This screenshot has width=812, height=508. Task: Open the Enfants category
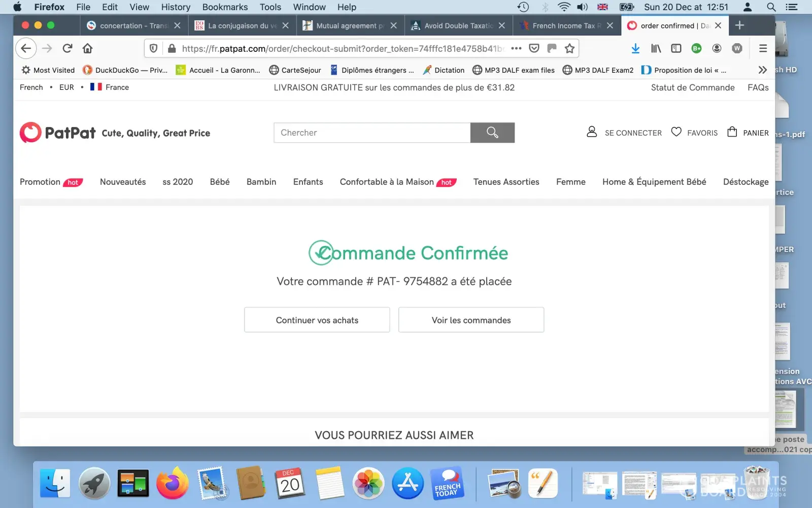[308, 182]
